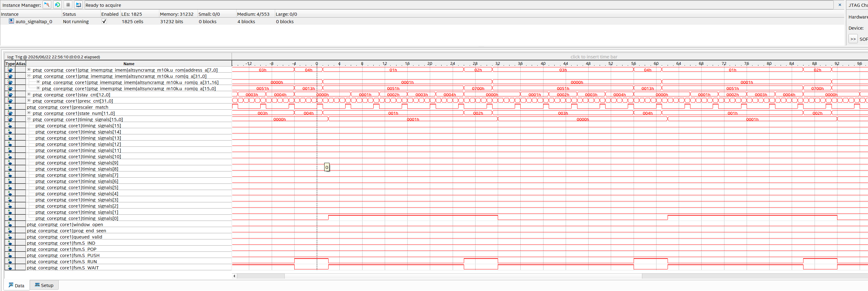868x291 pixels.
Task: Click the type icon for fsm.S_POP
Action: click(x=10, y=249)
